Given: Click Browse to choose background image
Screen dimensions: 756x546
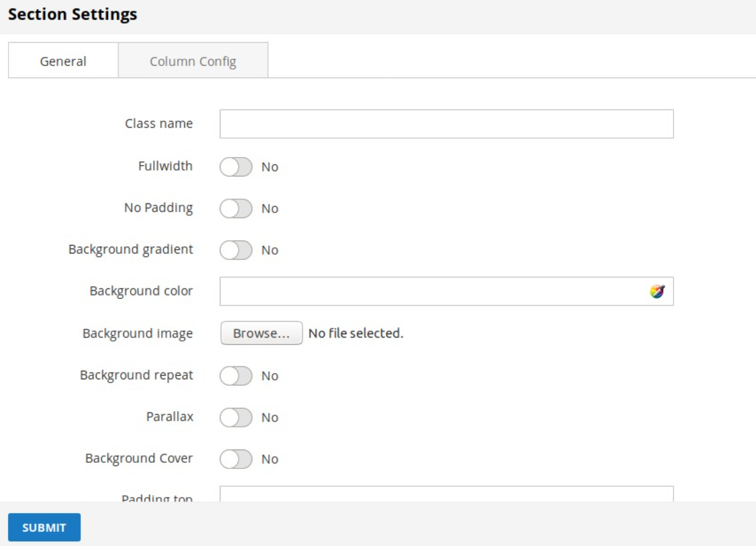Looking at the screenshot, I should point(261,333).
